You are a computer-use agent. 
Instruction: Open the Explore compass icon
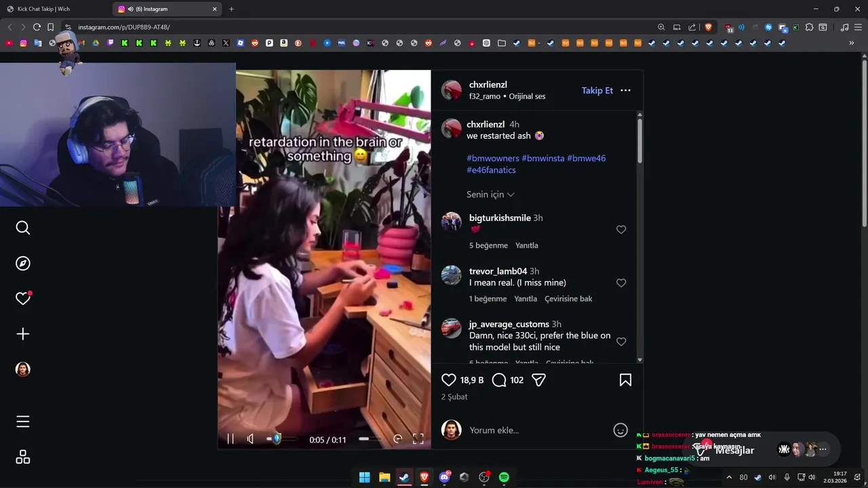(x=23, y=263)
